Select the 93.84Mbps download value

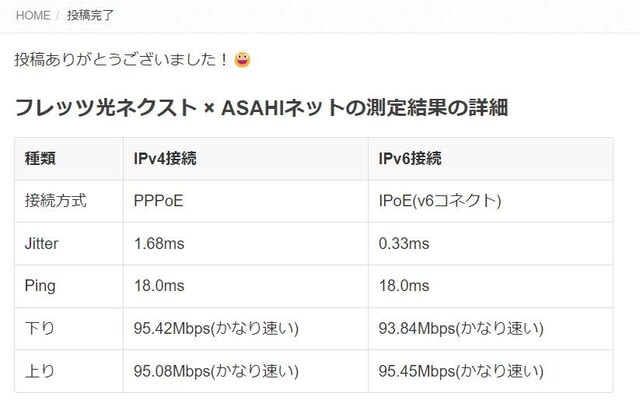pyautogui.click(x=461, y=329)
